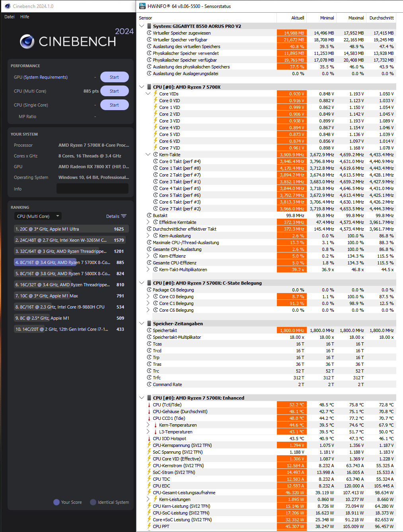Click the bolt icon beside CPU PPT
The width and height of the screenshot is (403, 532).
149,526
